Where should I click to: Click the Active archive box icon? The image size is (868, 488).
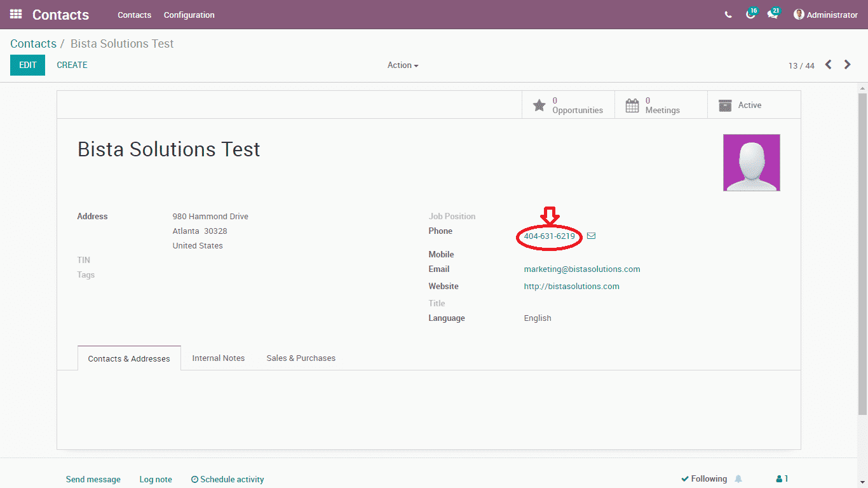pos(725,105)
